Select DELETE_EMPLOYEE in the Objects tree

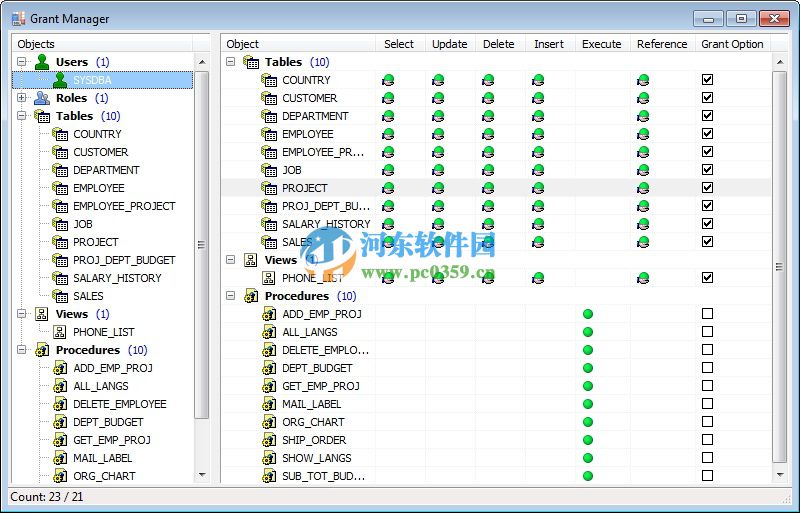coord(120,404)
